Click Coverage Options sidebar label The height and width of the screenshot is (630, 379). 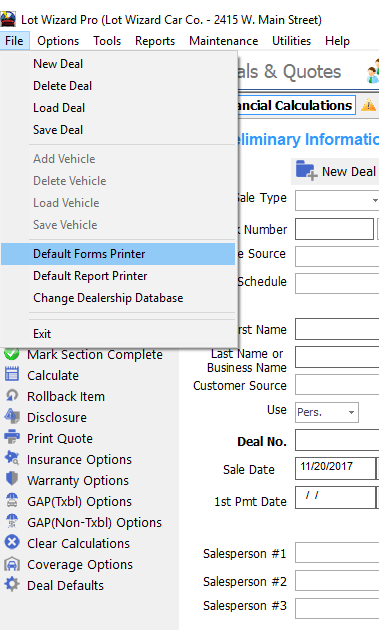(80, 565)
